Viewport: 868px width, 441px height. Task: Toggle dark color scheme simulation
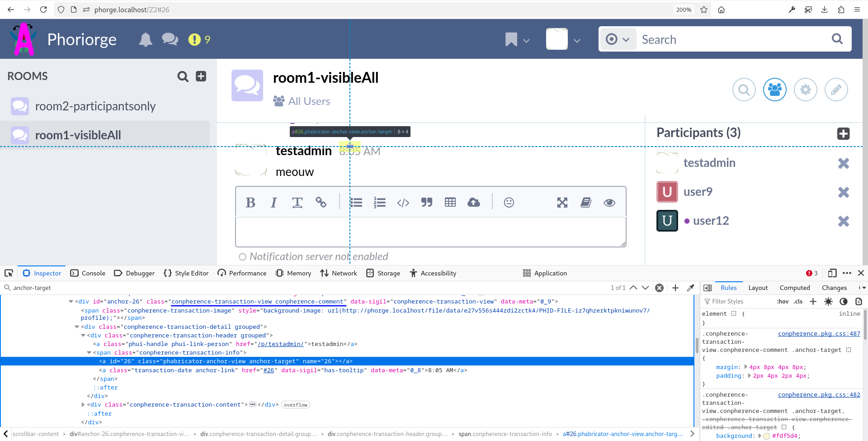tap(844, 301)
